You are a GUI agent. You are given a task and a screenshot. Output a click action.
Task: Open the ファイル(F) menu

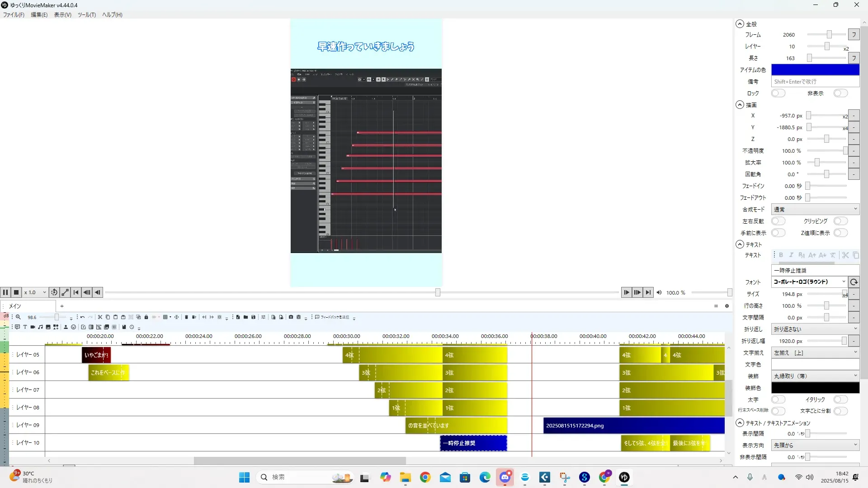pyautogui.click(x=14, y=14)
